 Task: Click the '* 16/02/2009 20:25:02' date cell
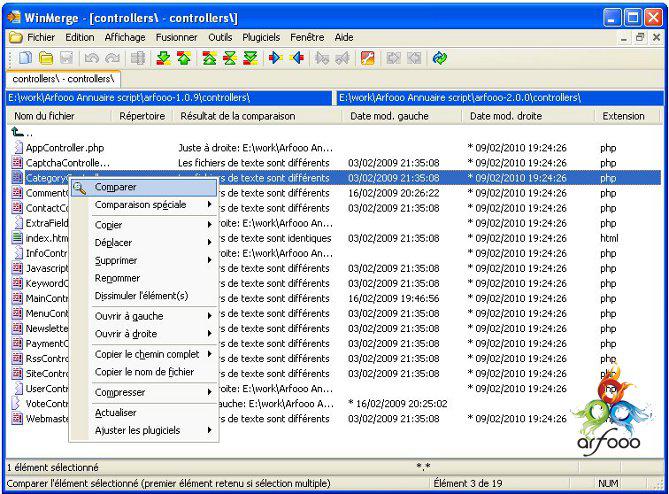(x=398, y=404)
